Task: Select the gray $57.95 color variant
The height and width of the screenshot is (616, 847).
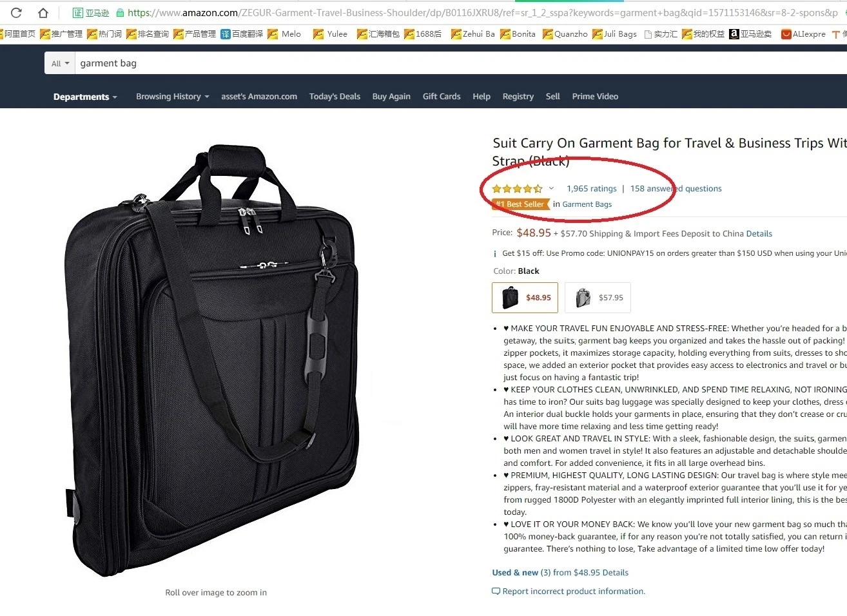Action: click(597, 297)
